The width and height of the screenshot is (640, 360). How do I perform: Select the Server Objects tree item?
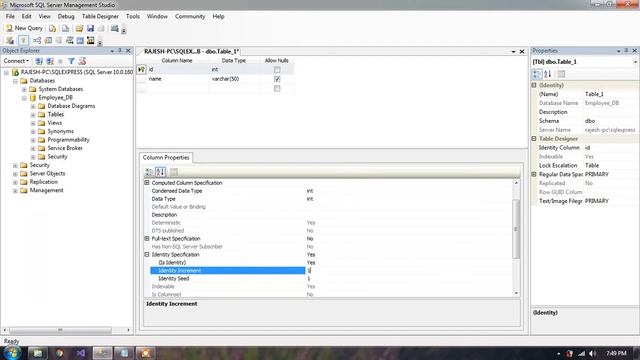pyautogui.click(x=47, y=173)
